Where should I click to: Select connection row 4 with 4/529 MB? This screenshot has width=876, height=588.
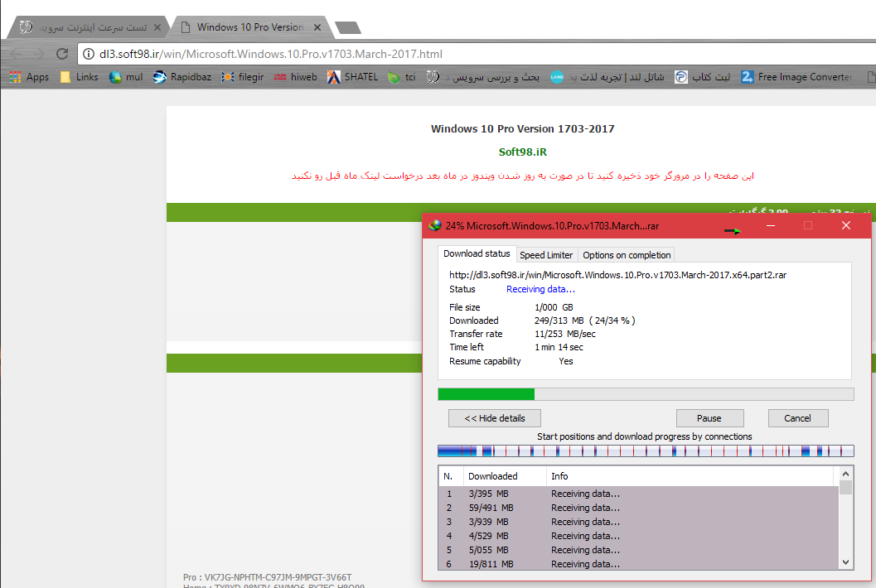639,536
